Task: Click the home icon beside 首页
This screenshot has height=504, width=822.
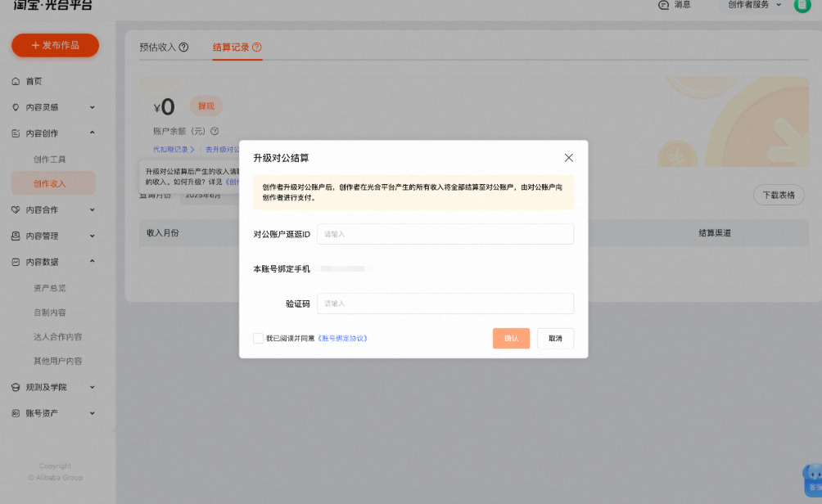Action: click(16, 81)
